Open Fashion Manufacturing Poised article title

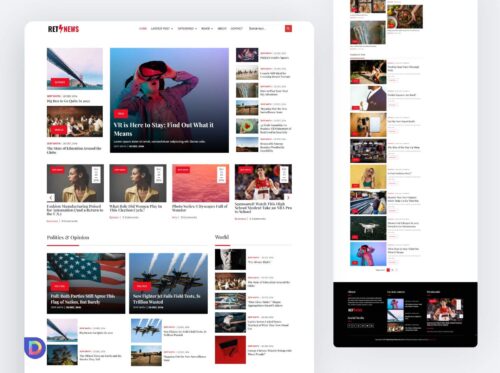click(75, 210)
